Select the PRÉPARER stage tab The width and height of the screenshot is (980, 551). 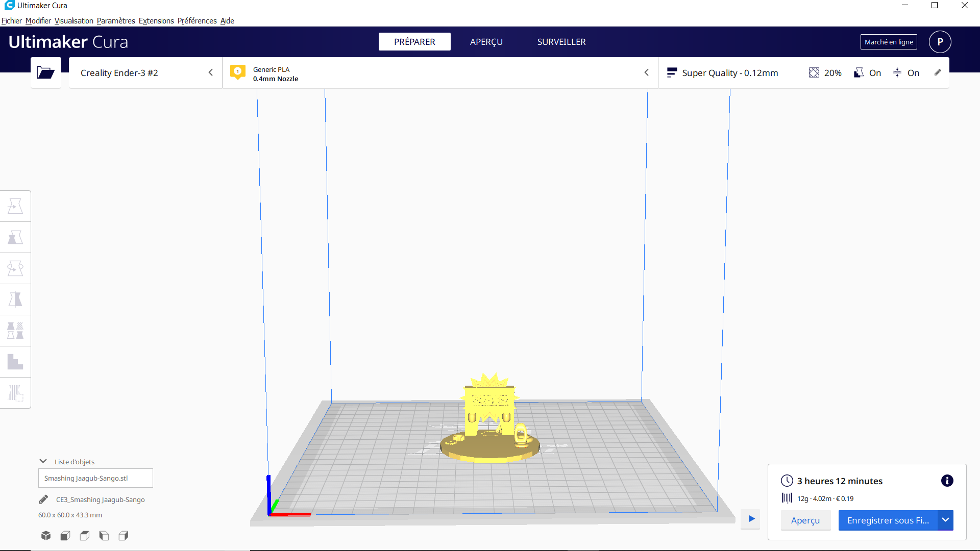pos(414,42)
